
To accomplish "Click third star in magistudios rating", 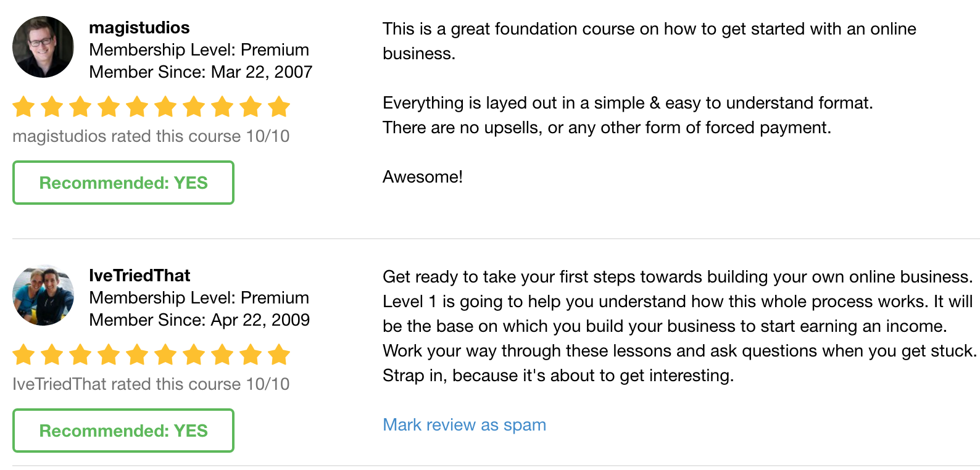I will pos(80,107).
